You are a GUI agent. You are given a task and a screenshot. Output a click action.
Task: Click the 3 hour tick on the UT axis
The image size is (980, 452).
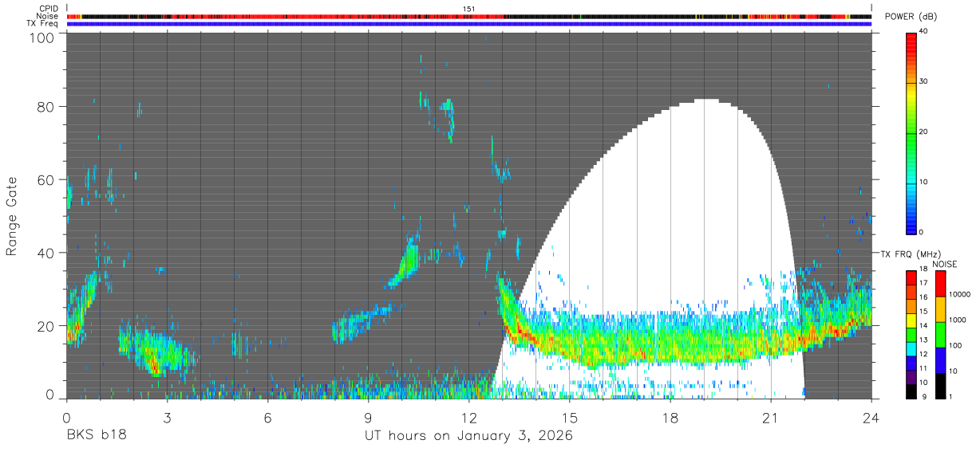[x=168, y=416]
